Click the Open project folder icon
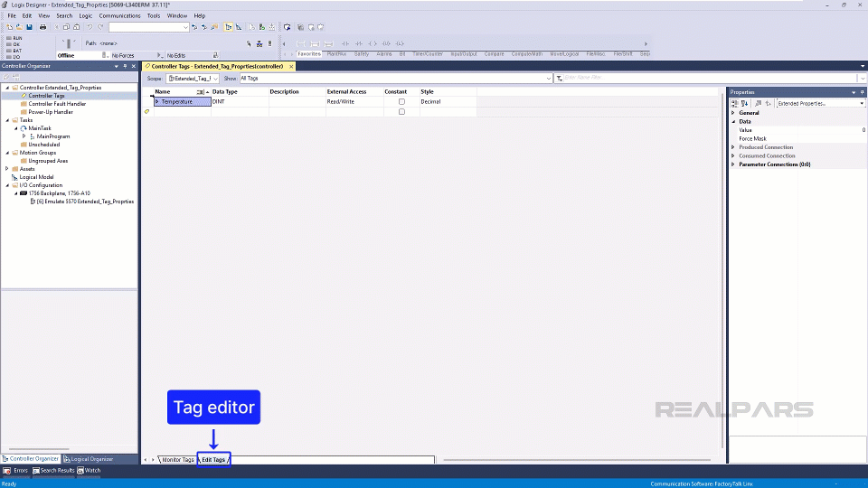The image size is (868, 488). (x=19, y=27)
